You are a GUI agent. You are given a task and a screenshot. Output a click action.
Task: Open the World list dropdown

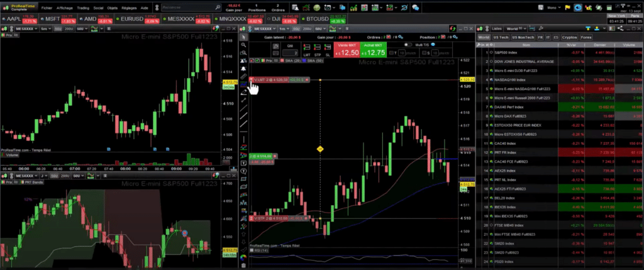516,29
